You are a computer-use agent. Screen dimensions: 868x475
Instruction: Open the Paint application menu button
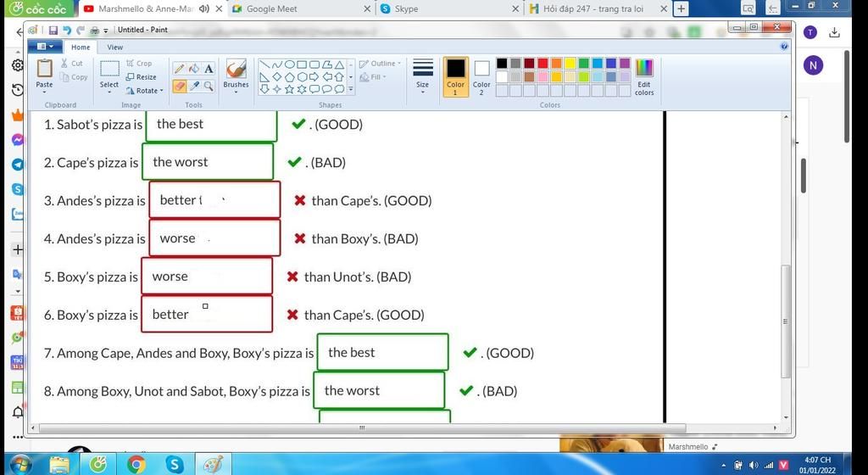coord(46,47)
